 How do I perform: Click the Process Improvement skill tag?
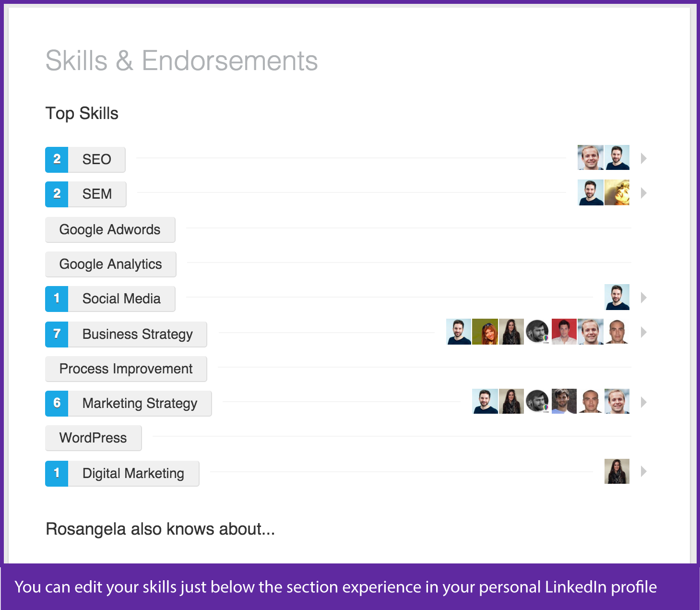tap(126, 369)
